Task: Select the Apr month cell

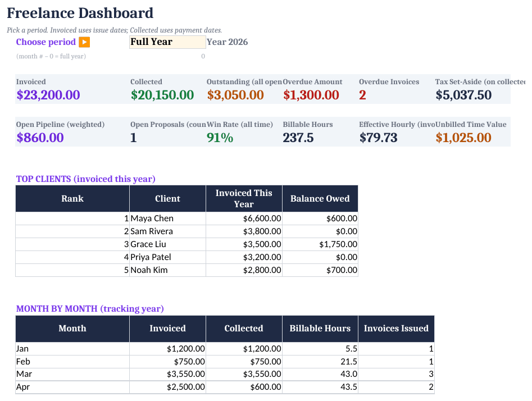Action: coord(72,387)
